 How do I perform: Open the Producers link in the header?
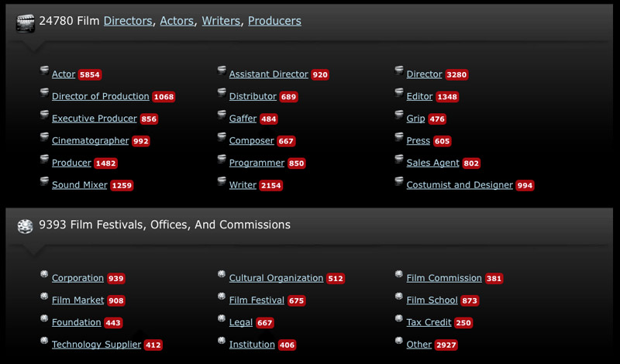tap(274, 21)
